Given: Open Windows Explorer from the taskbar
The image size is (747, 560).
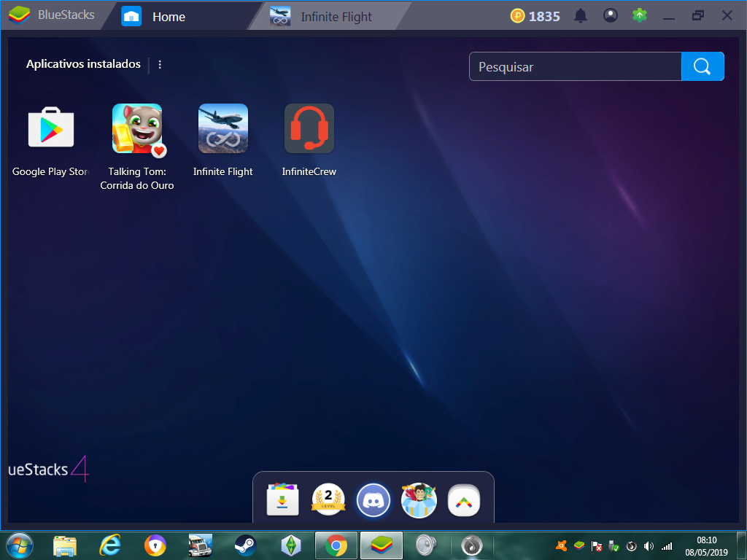Looking at the screenshot, I should (x=65, y=545).
